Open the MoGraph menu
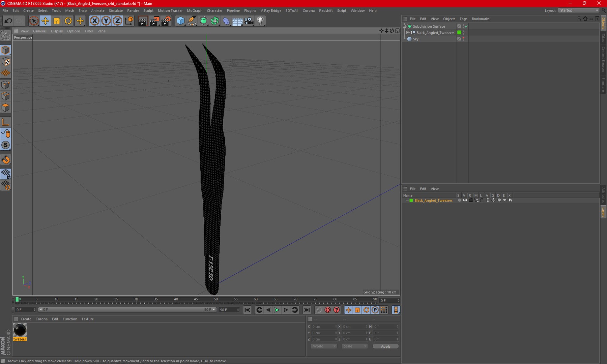This screenshot has height=364, width=607. click(x=195, y=11)
